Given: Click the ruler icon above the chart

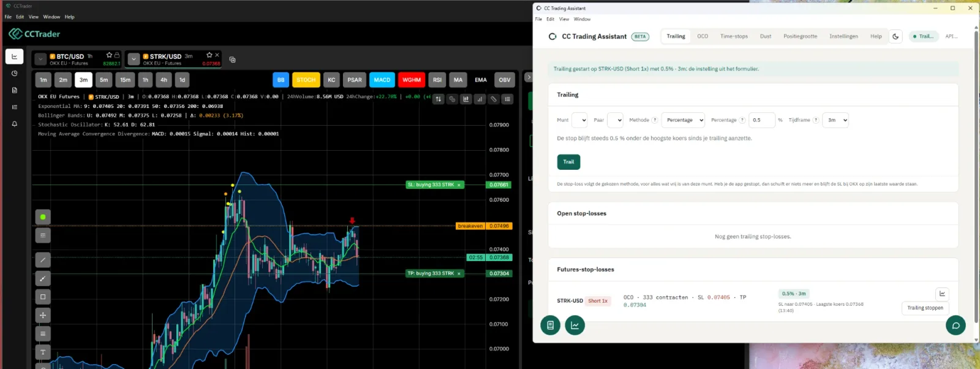Looking at the screenshot, I should pos(494,99).
